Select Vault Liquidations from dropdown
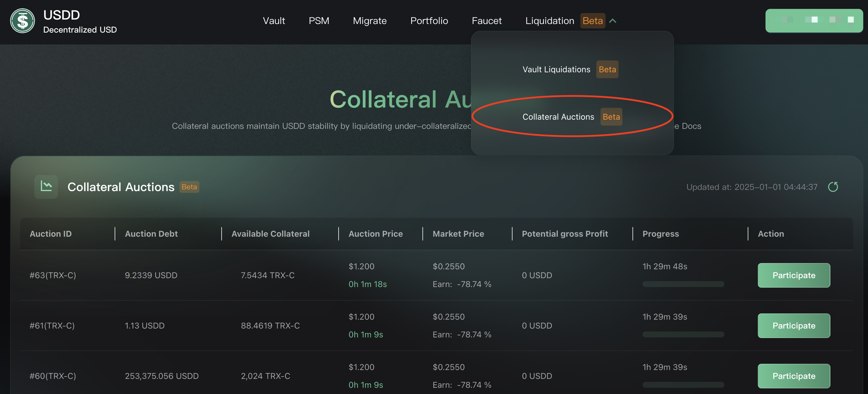The width and height of the screenshot is (868, 394). click(x=556, y=69)
